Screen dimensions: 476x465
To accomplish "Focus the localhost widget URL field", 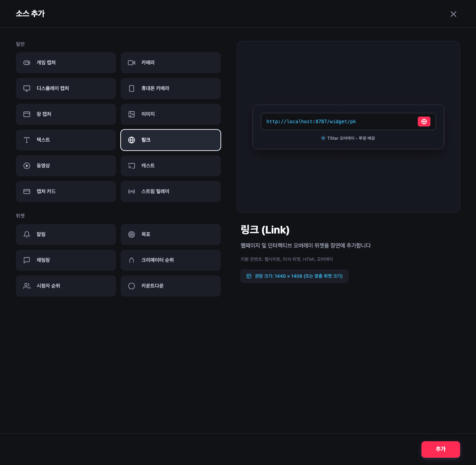I will pos(348,122).
